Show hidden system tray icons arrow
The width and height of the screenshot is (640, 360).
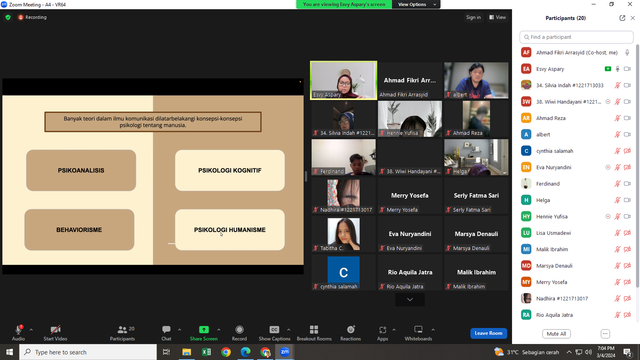[x=569, y=352]
